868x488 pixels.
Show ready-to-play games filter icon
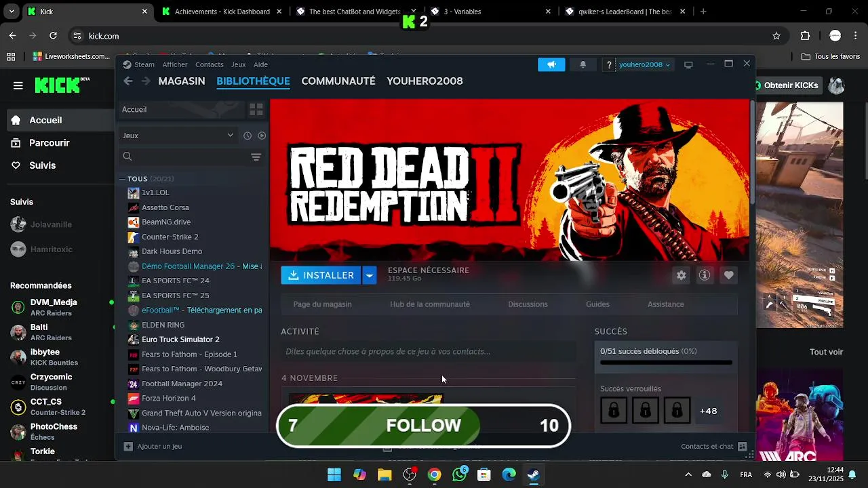click(x=262, y=136)
